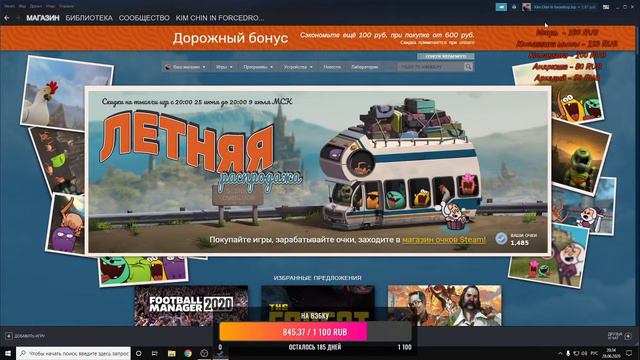Click the РУС language indicator

pyautogui.click(x=594, y=353)
